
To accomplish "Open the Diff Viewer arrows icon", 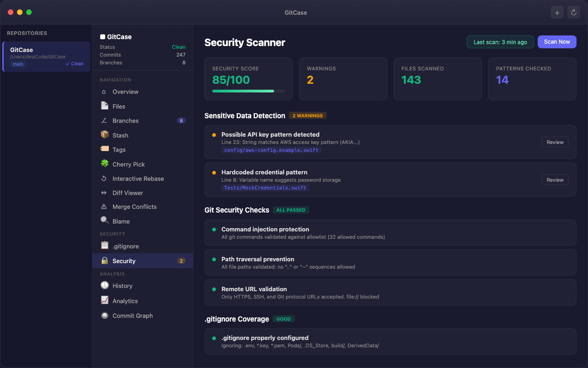I will pyautogui.click(x=105, y=193).
